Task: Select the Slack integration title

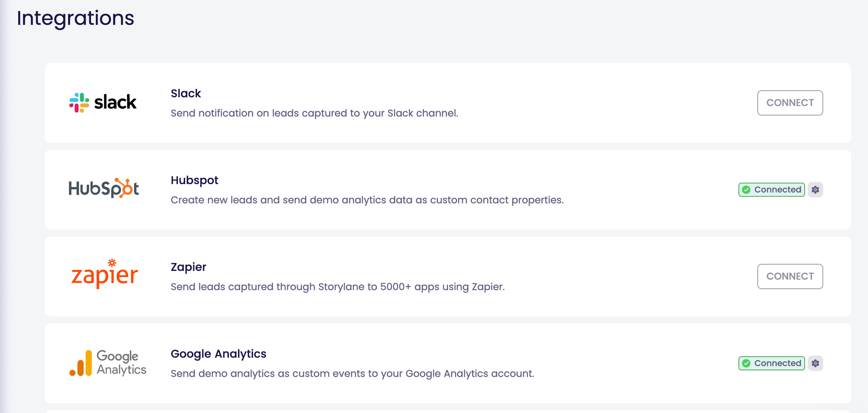Action: click(x=186, y=93)
